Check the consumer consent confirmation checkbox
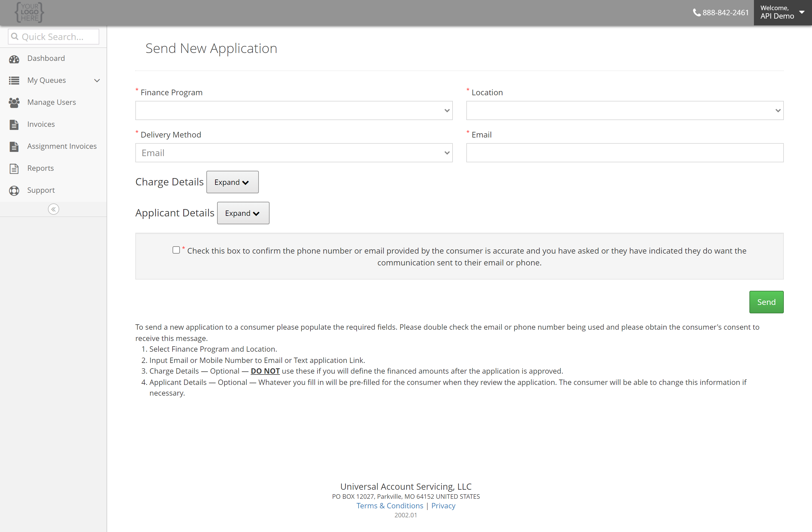This screenshot has width=812, height=532. [x=176, y=250]
